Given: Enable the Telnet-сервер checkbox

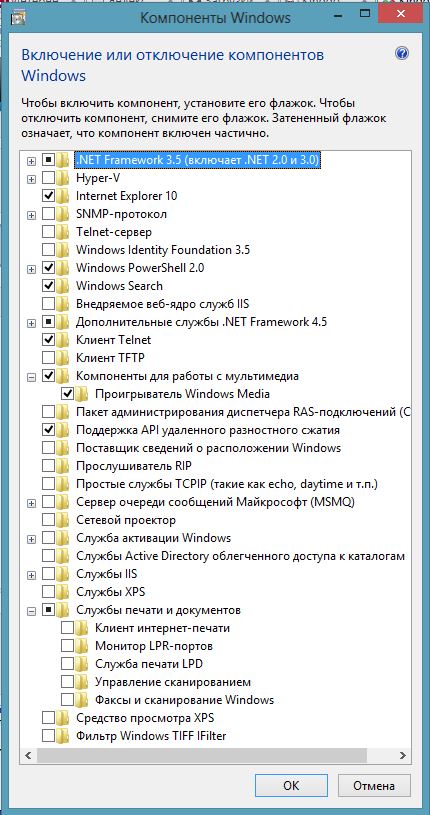Looking at the screenshot, I should pyautogui.click(x=48, y=232).
